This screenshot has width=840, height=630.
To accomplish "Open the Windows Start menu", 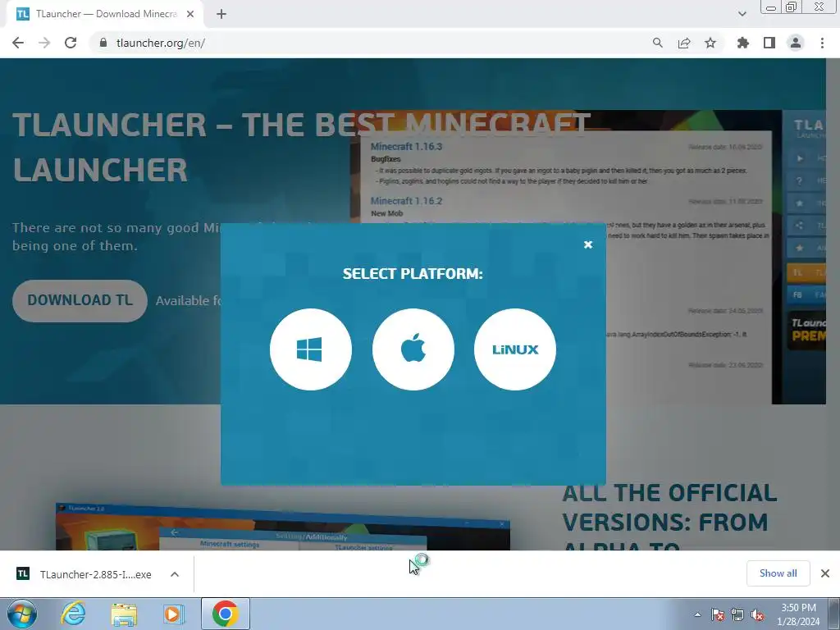I will 22,614.
